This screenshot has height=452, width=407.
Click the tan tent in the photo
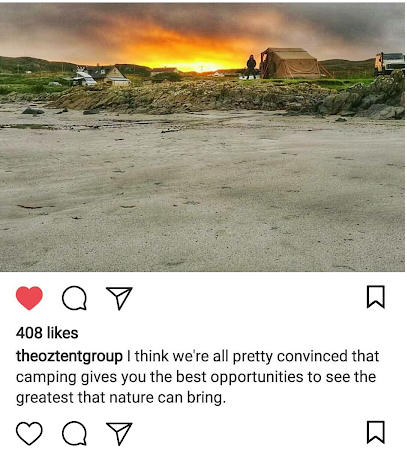click(292, 63)
